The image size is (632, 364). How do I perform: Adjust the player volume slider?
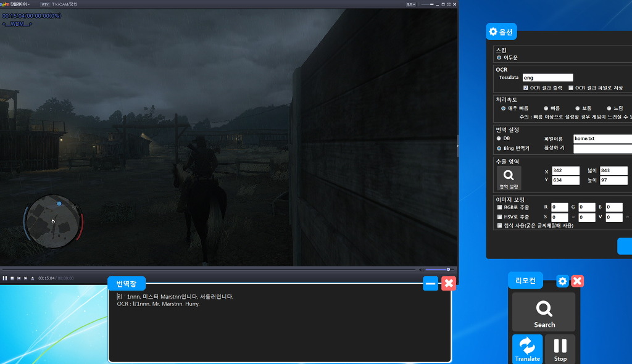438,270
